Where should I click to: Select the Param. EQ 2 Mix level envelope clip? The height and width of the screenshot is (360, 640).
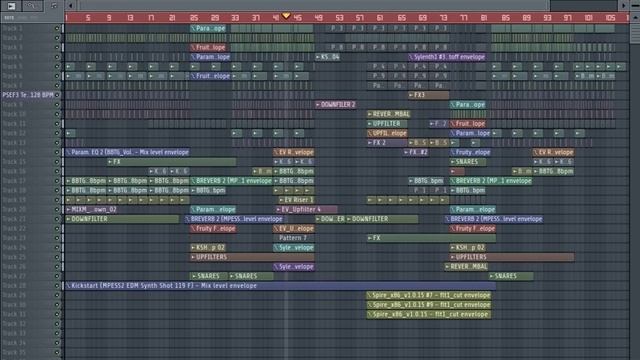pos(128,152)
